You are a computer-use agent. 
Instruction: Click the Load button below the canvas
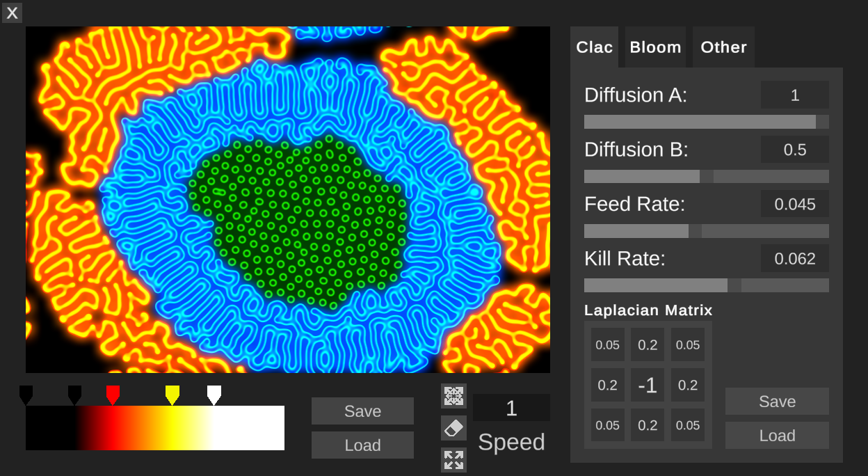point(362,445)
